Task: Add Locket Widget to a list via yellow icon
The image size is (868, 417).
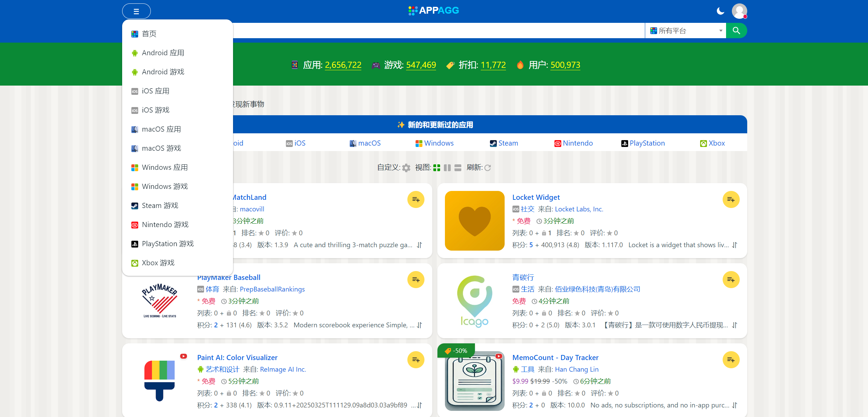Action: pyautogui.click(x=731, y=199)
